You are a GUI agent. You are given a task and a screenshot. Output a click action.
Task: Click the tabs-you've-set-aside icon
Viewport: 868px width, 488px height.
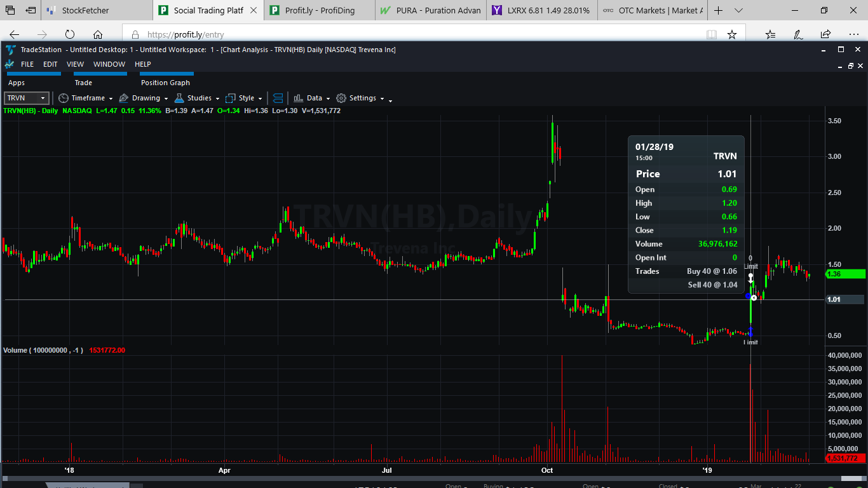pyautogui.click(x=11, y=11)
